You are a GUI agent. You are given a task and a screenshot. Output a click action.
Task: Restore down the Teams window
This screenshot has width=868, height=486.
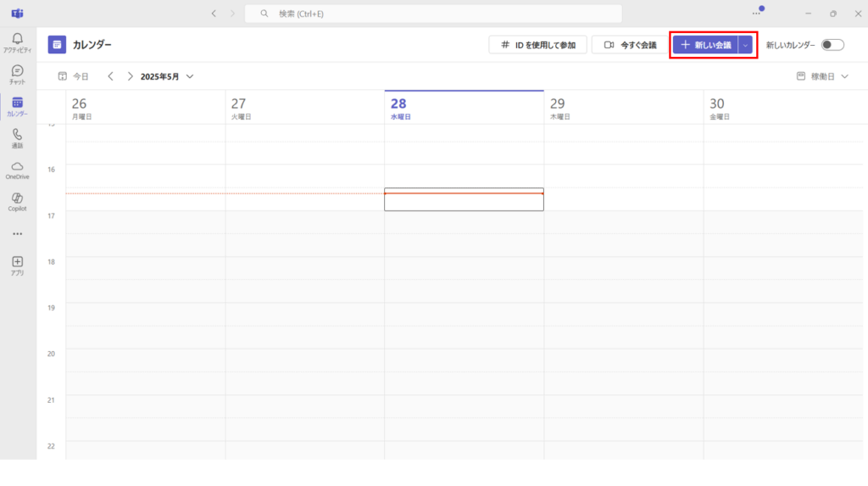[833, 14]
